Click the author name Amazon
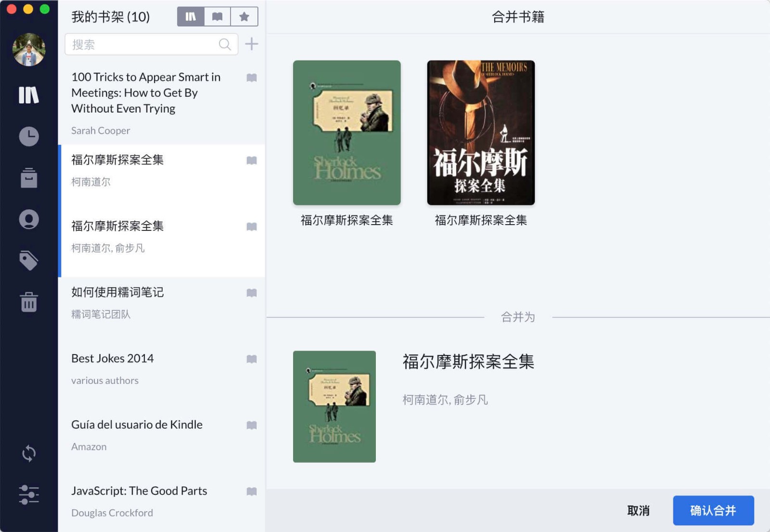 (x=89, y=447)
